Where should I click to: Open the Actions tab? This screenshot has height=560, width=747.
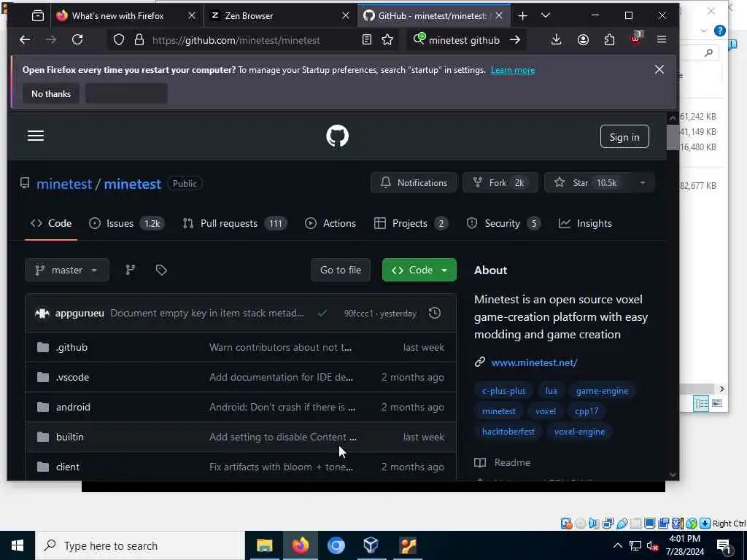pos(330,223)
